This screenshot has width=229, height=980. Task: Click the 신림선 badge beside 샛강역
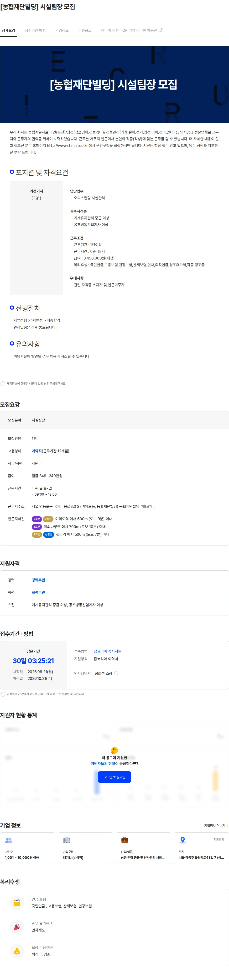point(49,535)
